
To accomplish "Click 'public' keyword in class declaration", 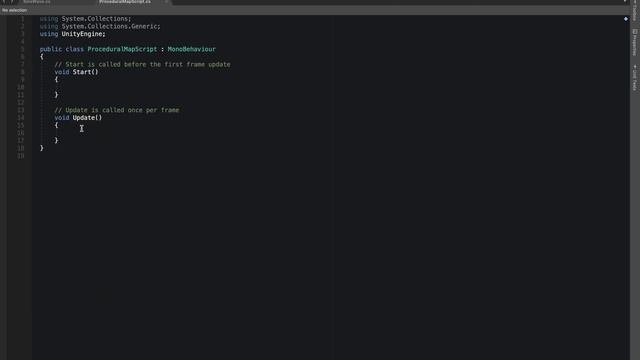I will (51, 49).
